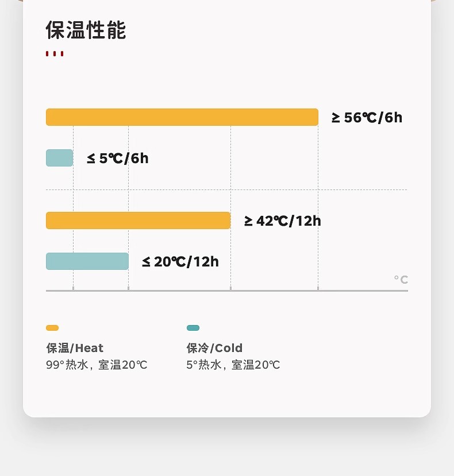Image resolution: width=454 pixels, height=476 pixels.
Task: Click the °C axis unit label
Action: (x=401, y=280)
